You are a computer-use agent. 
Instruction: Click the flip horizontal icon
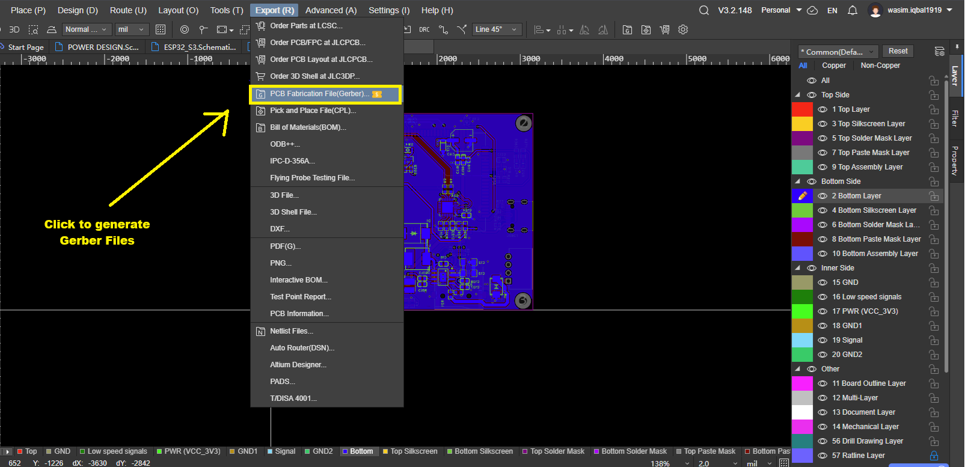(x=584, y=29)
